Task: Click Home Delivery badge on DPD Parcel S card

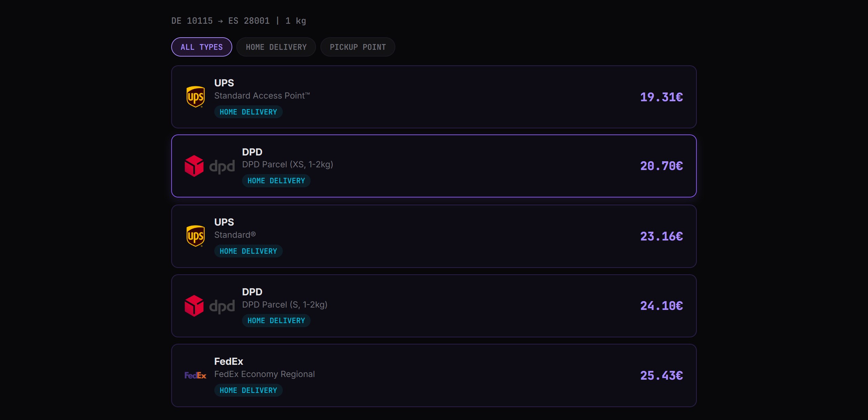Action: (276, 320)
